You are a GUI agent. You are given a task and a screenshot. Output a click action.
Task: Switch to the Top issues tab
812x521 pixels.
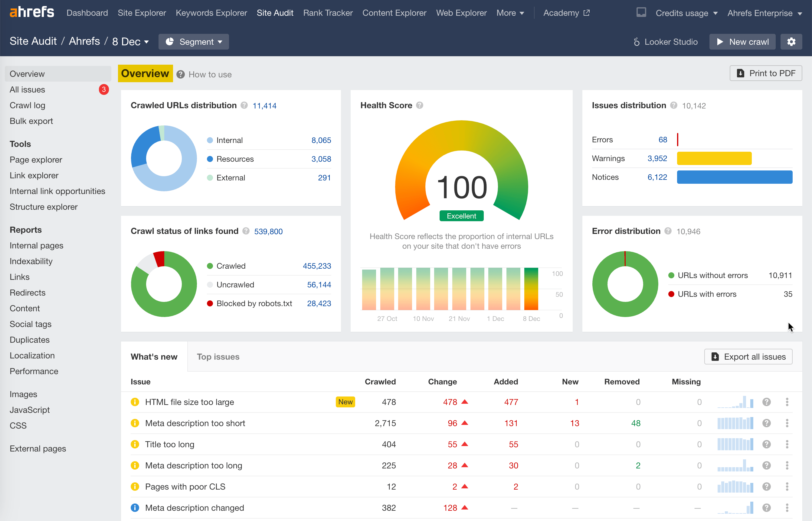(x=218, y=357)
